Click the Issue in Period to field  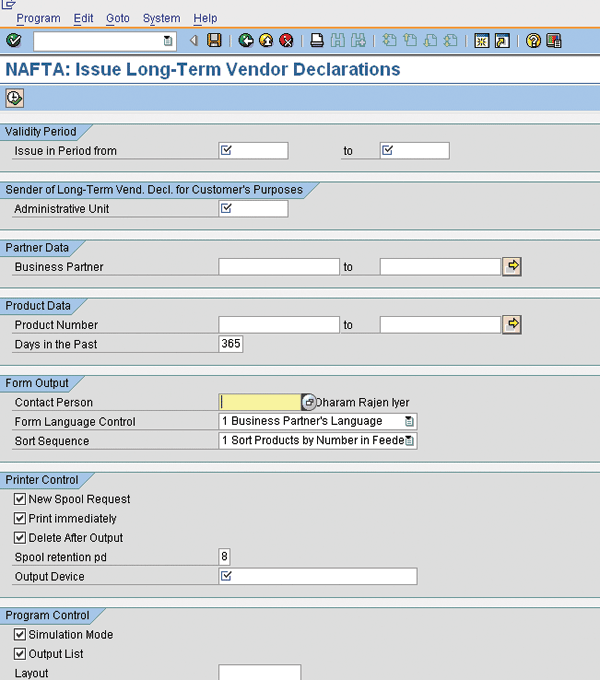pos(415,150)
